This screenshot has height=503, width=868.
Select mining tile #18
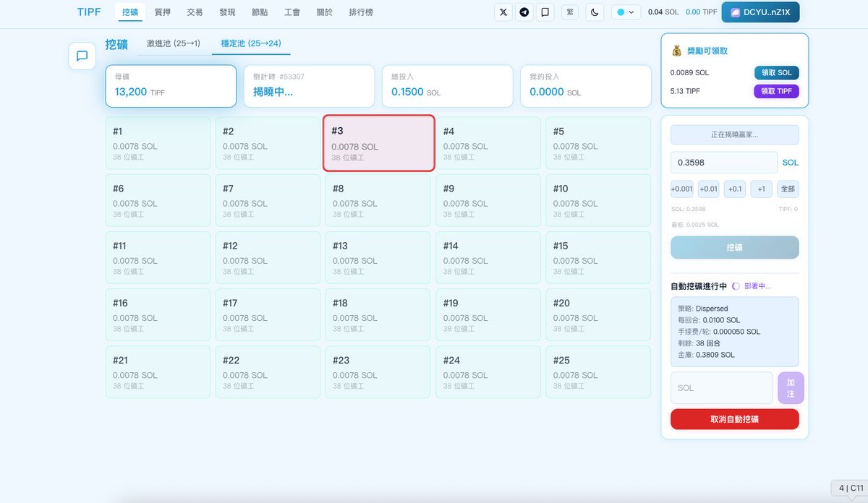(378, 314)
